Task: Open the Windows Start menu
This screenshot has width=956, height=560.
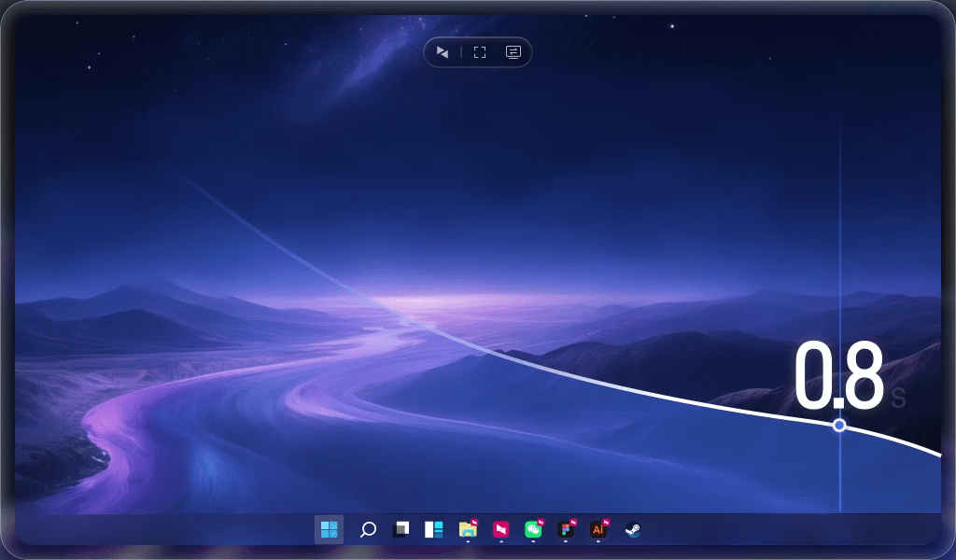Action: [x=329, y=529]
